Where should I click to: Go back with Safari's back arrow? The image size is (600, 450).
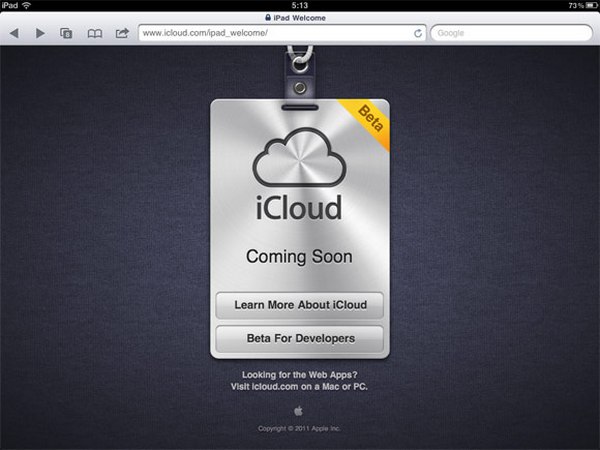pos(14,33)
